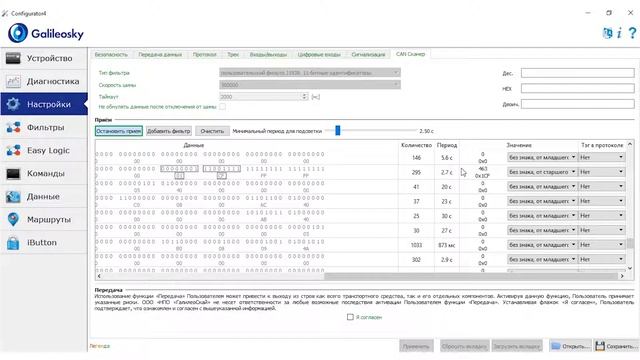Open the iButton sidebar section
This screenshot has height=360, width=640.
(x=44, y=242)
